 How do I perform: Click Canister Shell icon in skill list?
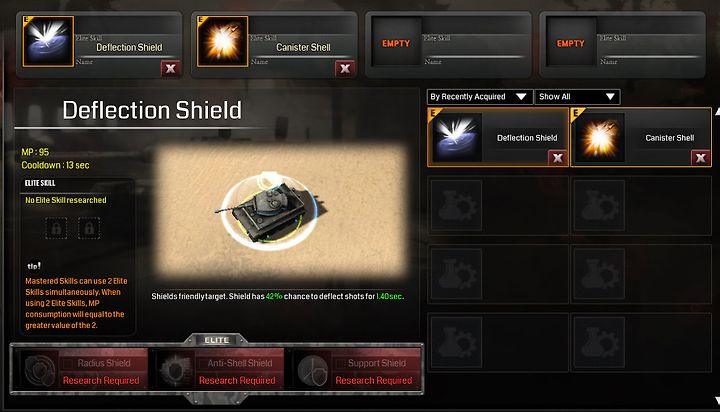599,137
